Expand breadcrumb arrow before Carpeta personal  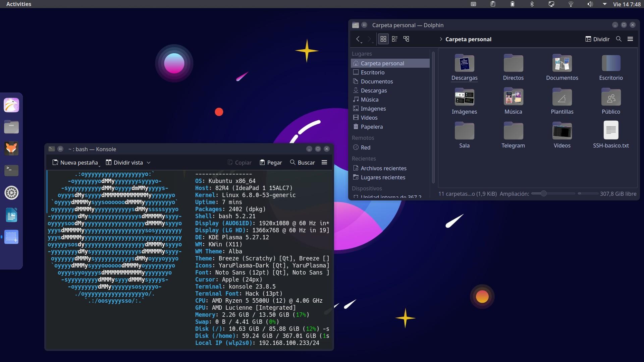click(441, 39)
